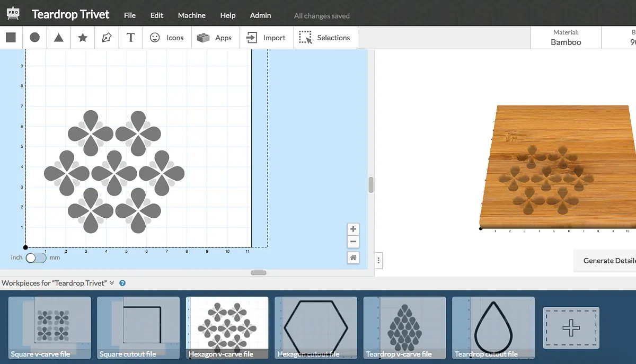Select the triangle shape tool

(59, 38)
